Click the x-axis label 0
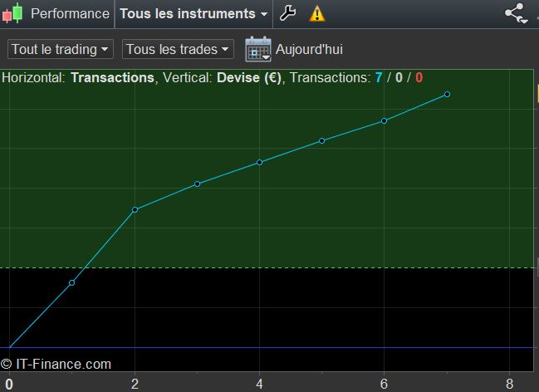 coord(9,384)
